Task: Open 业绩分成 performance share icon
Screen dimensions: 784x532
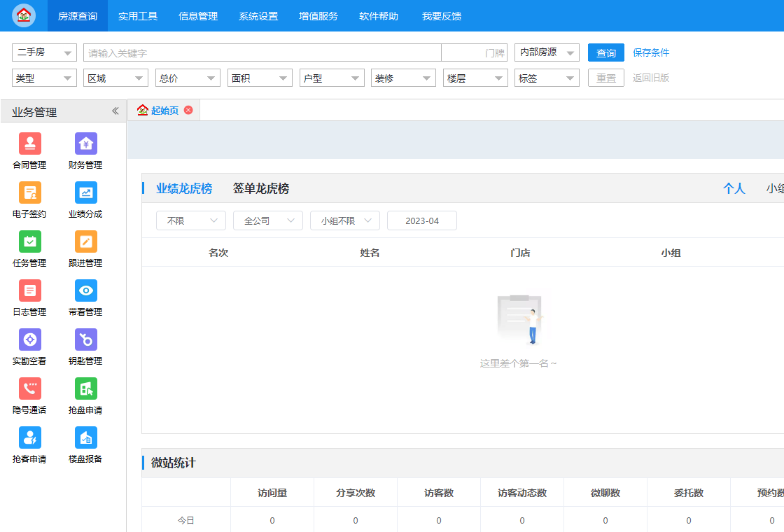Action: tap(86, 193)
